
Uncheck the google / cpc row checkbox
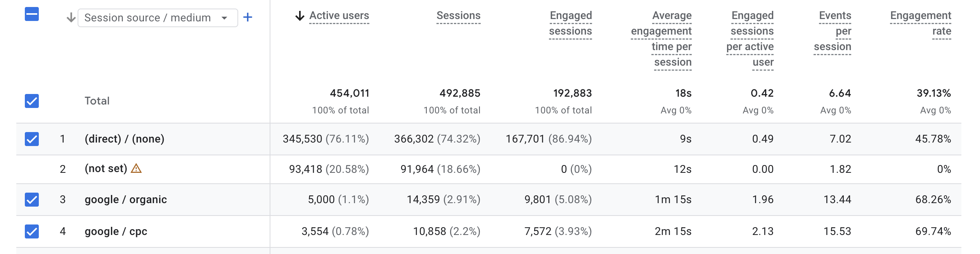(x=32, y=231)
